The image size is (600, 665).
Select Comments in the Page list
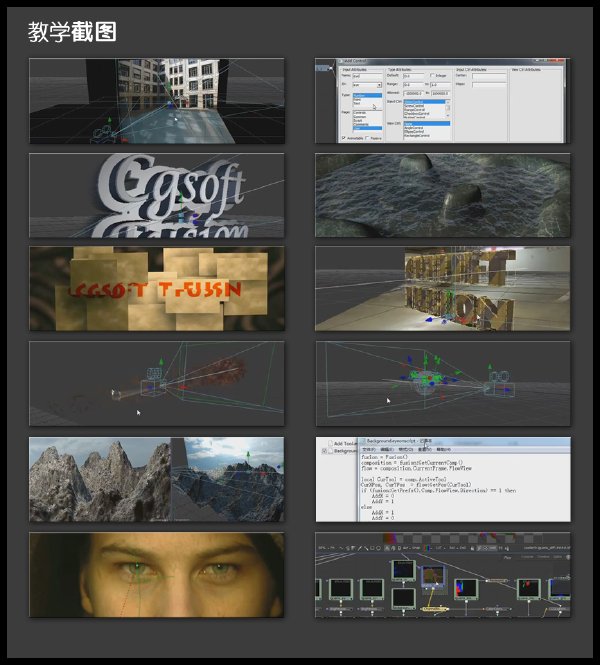pyautogui.click(x=361, y=124)
